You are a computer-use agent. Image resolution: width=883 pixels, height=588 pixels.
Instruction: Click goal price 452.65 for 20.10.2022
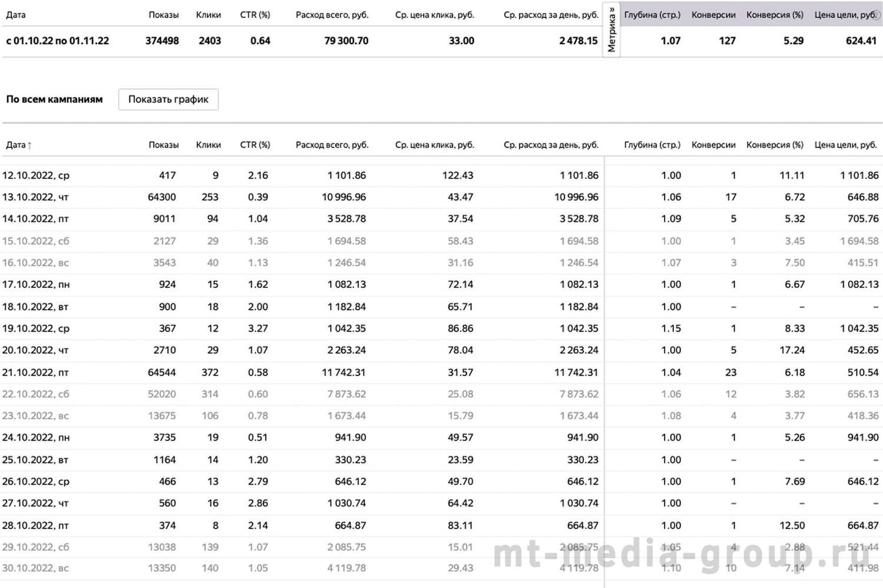(x=863, y=351)
